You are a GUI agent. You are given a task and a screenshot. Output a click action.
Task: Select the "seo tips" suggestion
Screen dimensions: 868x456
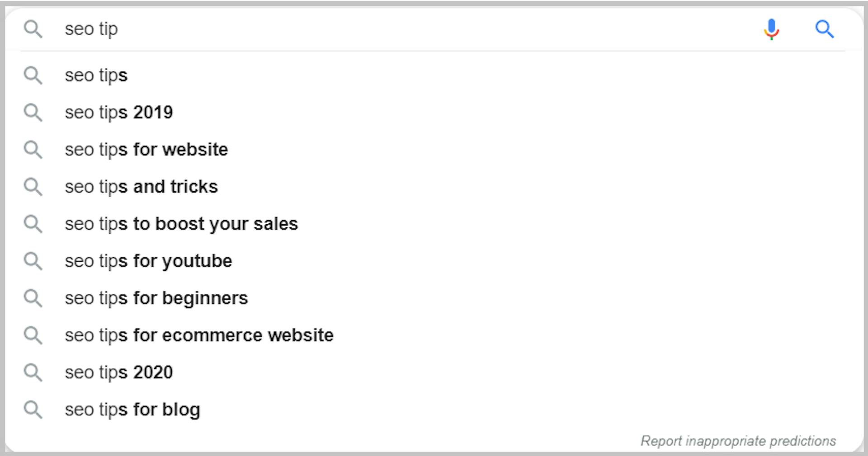(96, 75)
